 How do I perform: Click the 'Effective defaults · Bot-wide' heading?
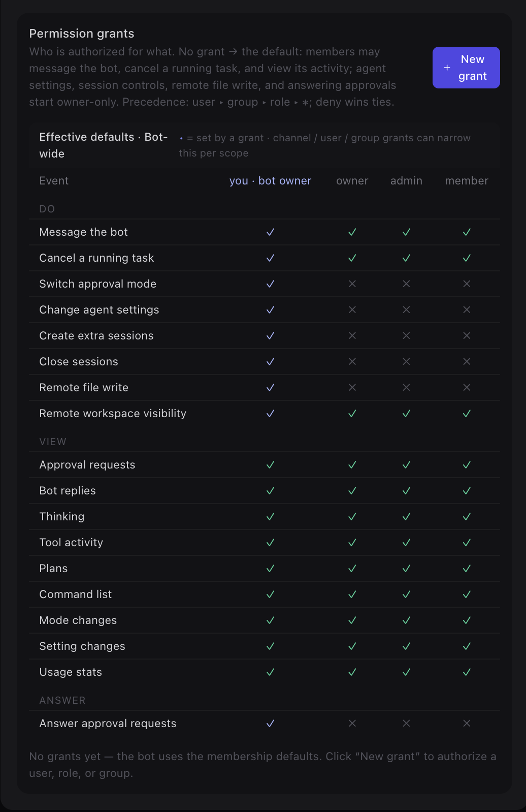coord(104,145)
